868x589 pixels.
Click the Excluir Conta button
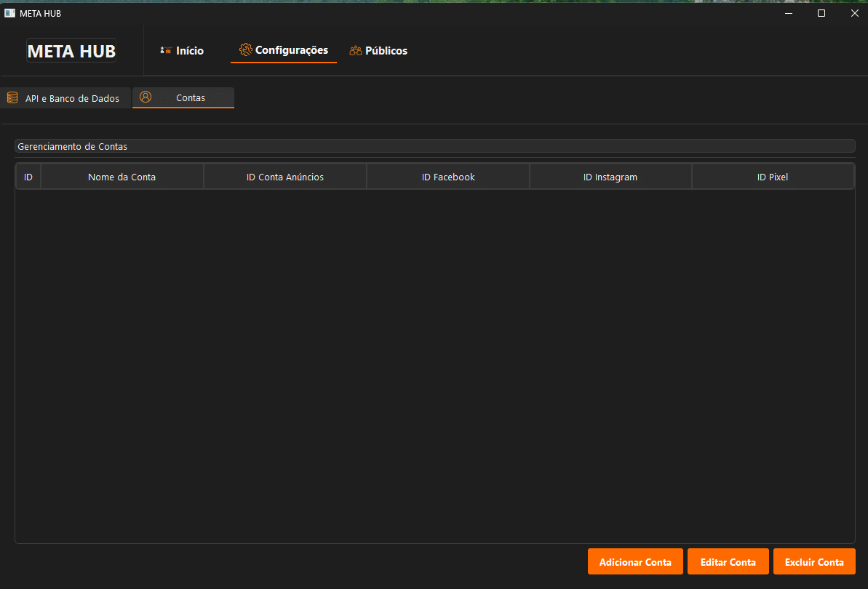(x=814, y=562)
